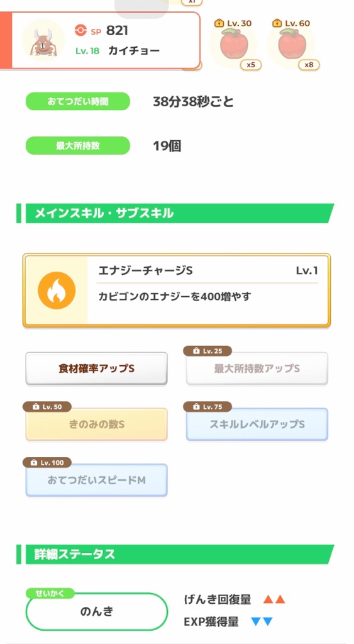Select the 食材確率アップS sub skill
This screenshot has height=644, width=354.
[96, 369]
